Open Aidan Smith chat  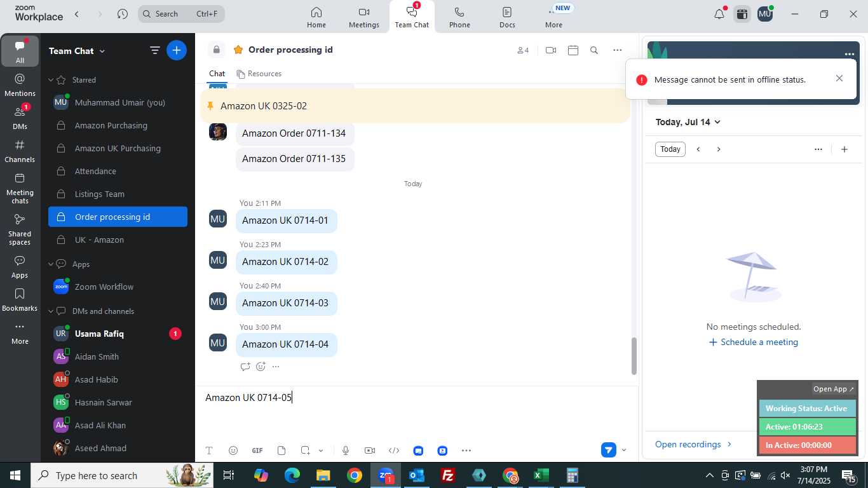point(118,357)
